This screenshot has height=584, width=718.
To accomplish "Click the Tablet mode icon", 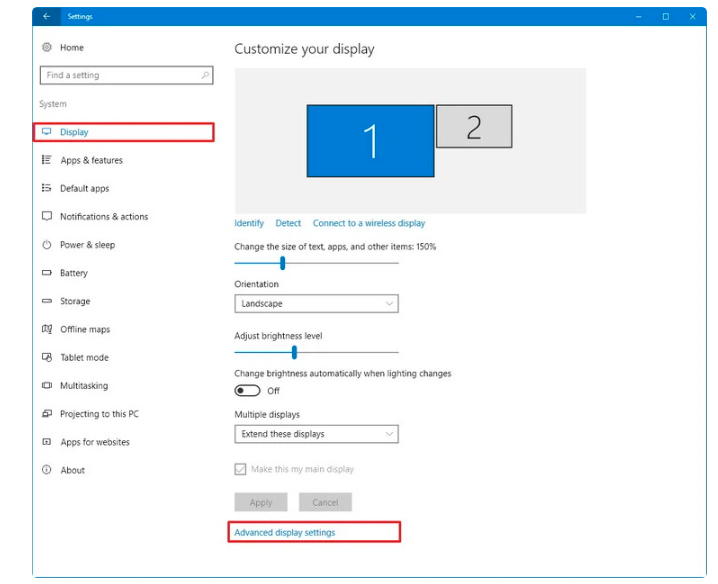I will (47, 357).
